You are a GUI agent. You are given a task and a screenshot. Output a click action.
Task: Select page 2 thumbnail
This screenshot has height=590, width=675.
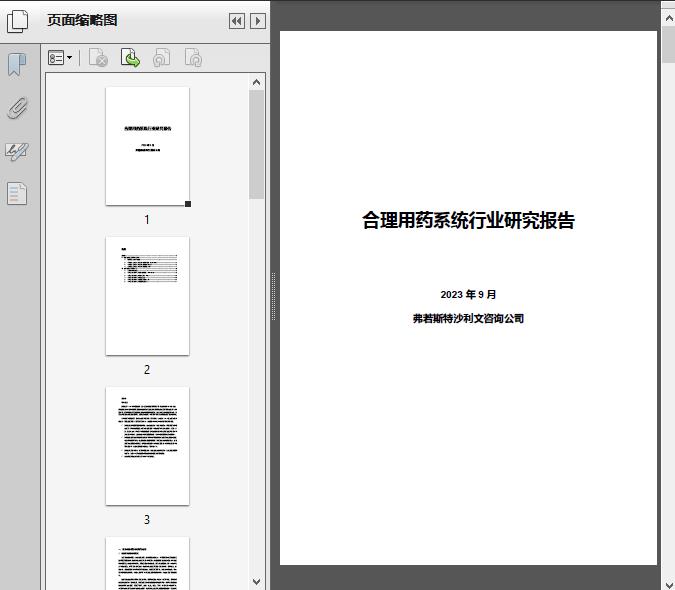(147, 296)
